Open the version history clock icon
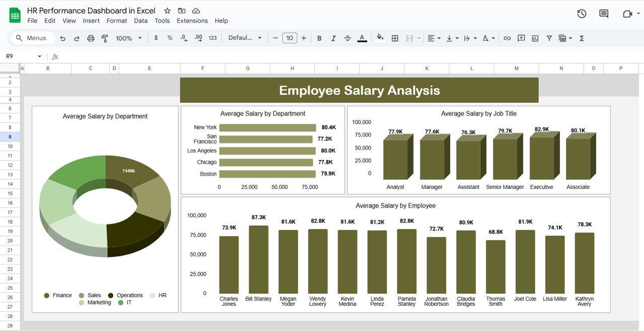Image resolution: width=644 pixels, height=331 pixels. point(582,14)
